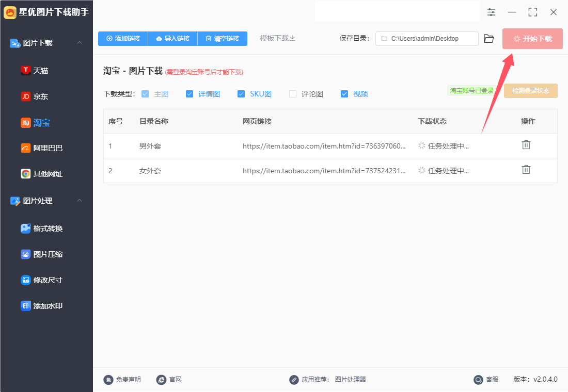568x392 pixels.
Task: Open the save directory folder browse icon
Action: pyautogui.click(x=488, y=39)
